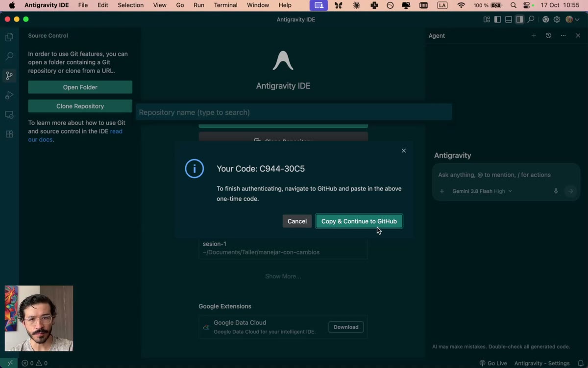588x368 pixels.
Task: Open the Run and Debug view
Action: pos(9,95)
